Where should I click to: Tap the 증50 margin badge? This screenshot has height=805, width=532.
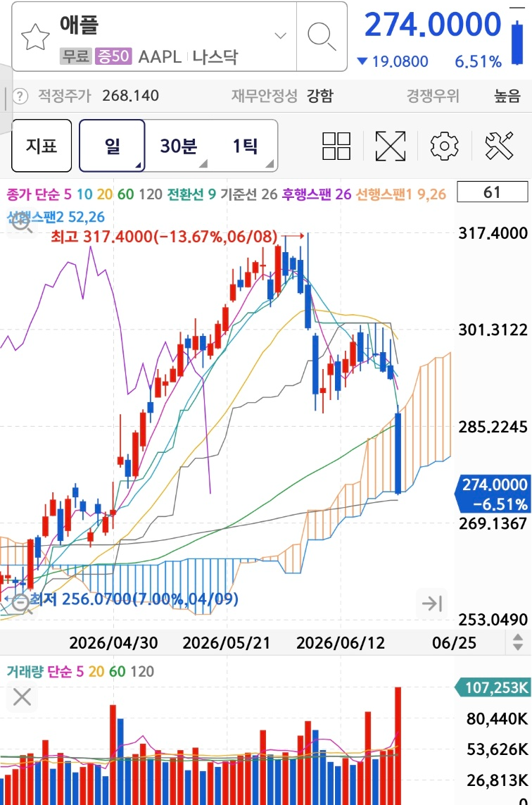tap(113, 56)
